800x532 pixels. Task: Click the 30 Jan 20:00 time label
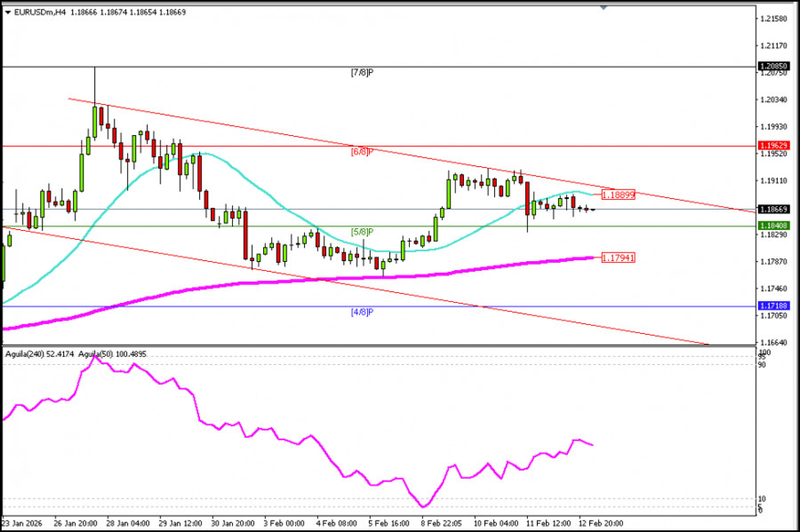(x=233, y=523)
